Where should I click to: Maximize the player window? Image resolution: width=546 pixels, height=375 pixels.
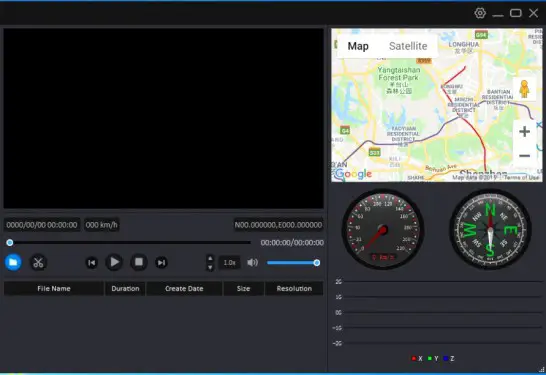[x=515, y=13]
